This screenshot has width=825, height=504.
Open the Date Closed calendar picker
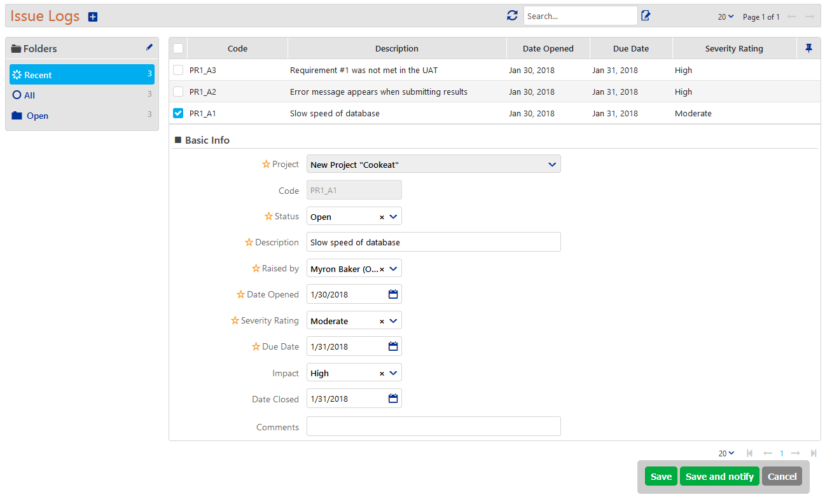pyautogui.click(x=393, y=398)
